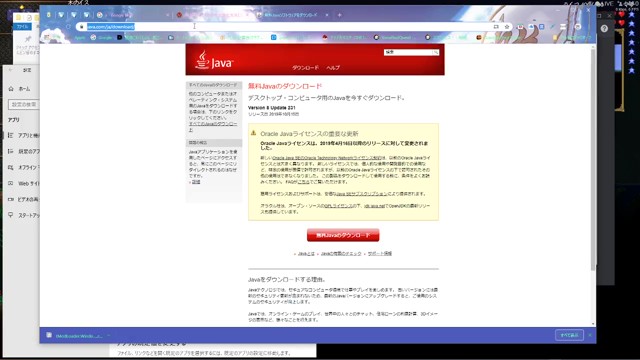Click the ファイル tab in the Explorer window

click(22, 27)
